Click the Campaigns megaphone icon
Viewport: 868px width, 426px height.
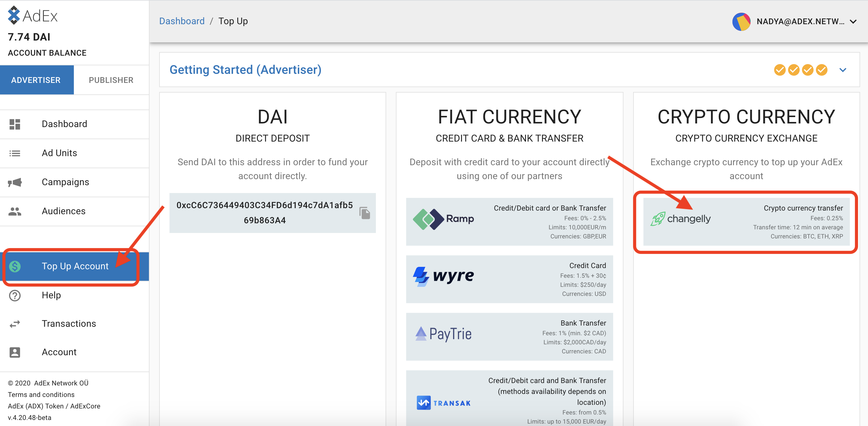(15, 182)
